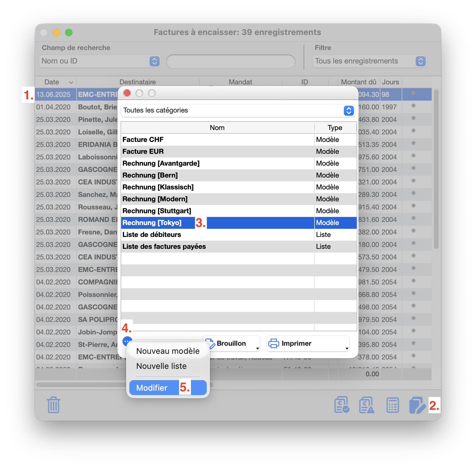Select 'Nouveau modèle' menu entry
This screenshot has height=467, width=476.
click(168, 351)
